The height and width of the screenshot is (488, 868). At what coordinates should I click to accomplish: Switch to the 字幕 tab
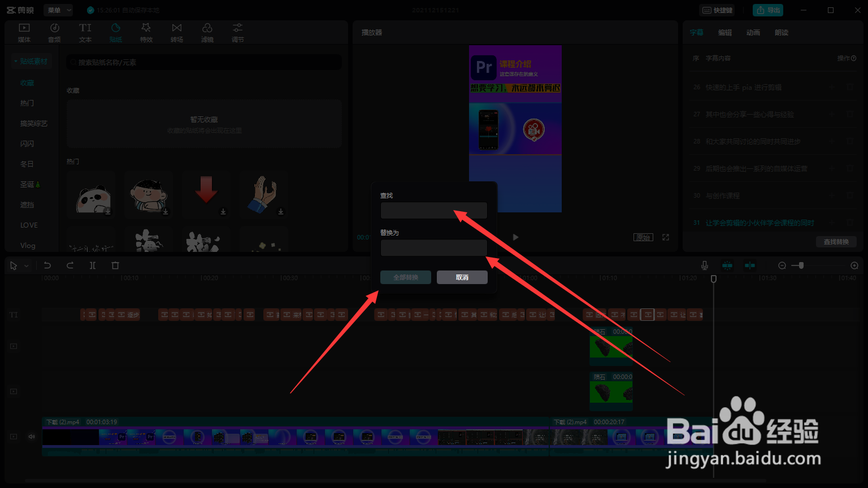pyautogui.click(x=697, y=33)
